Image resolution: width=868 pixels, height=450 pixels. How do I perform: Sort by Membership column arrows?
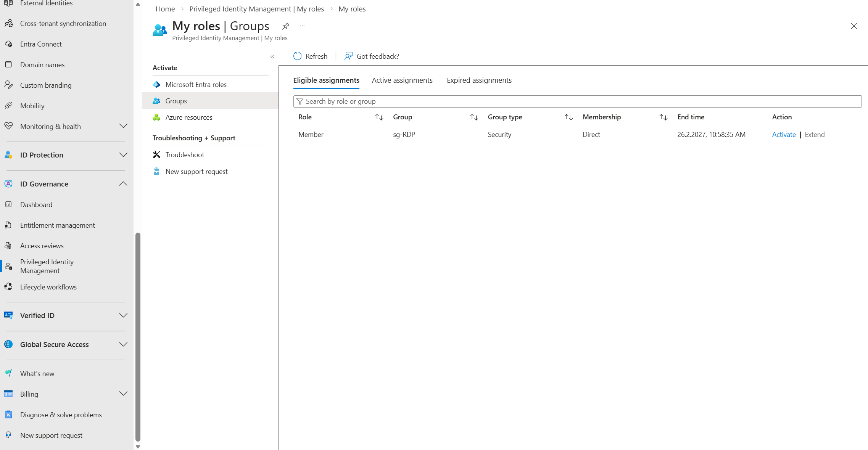pos(663,117)
